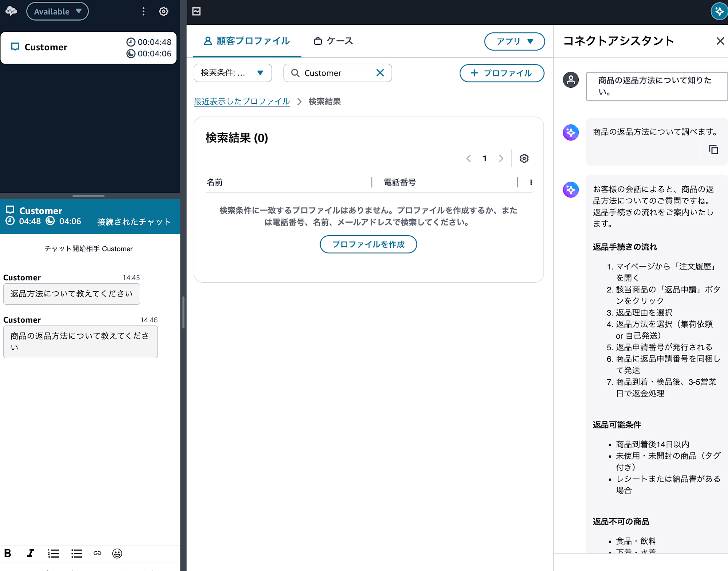
Task: Switch to the 顧客プロファイル tab
Action: pos(247,41)
